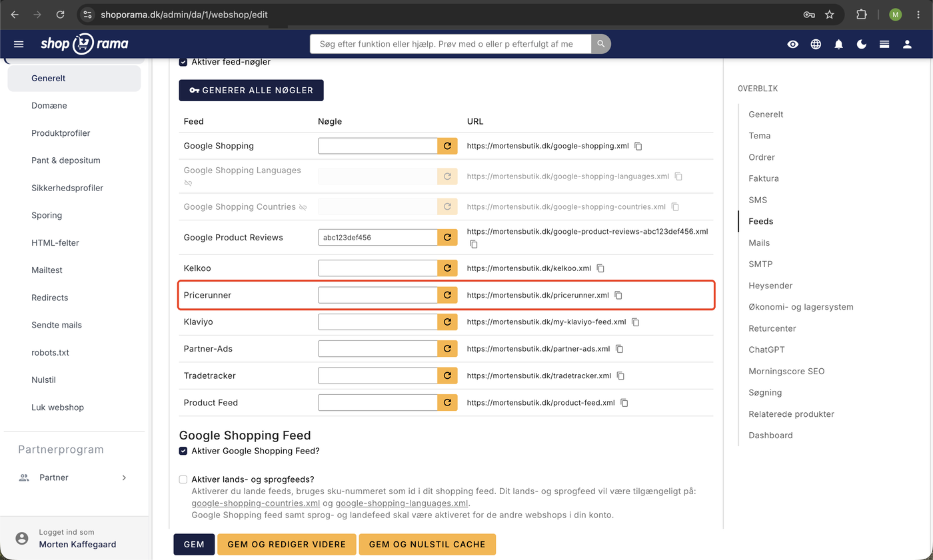Click GEM OG NULSTIL CACHE button
The image size is (933, 560).
point(427,544)
